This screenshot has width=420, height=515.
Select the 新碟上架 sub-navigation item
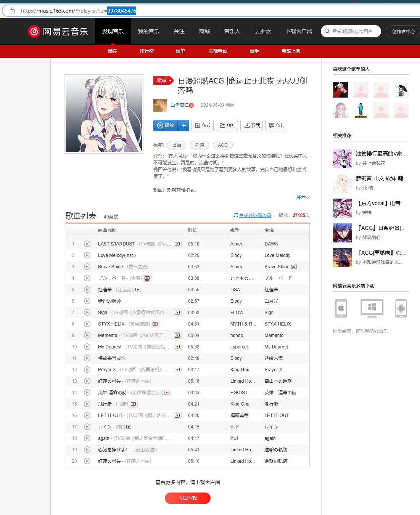tap(291, 51)
